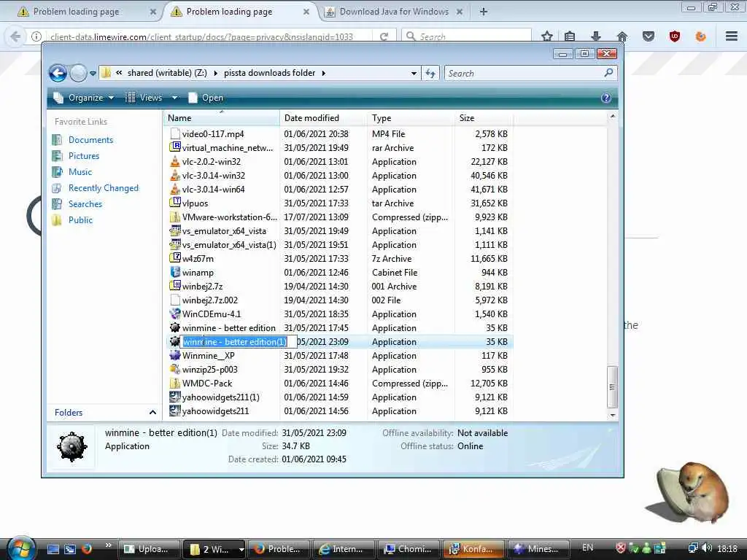
Task: Sort by Date modified column header
Action: (323, 118)
